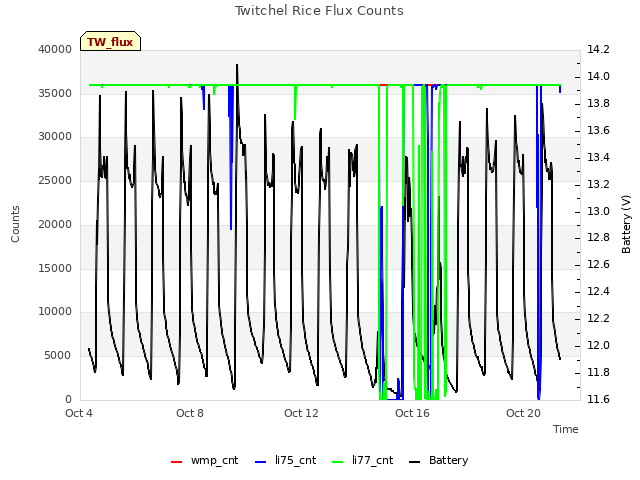Click the 11.8 battery tick label
The width and height of the screenshot is (640, 480).
pos(598,372)
